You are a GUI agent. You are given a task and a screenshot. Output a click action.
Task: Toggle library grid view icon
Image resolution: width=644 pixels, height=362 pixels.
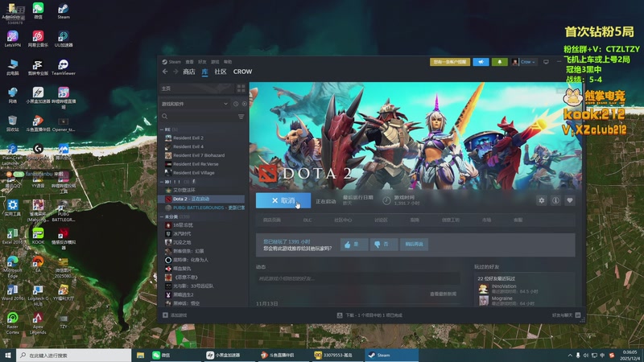[241, 88]
